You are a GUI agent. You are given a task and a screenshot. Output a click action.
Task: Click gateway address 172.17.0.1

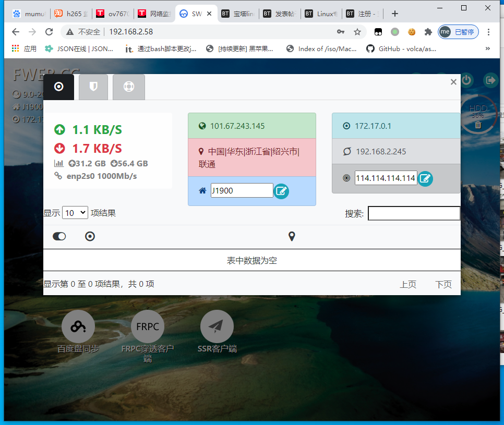373,126
